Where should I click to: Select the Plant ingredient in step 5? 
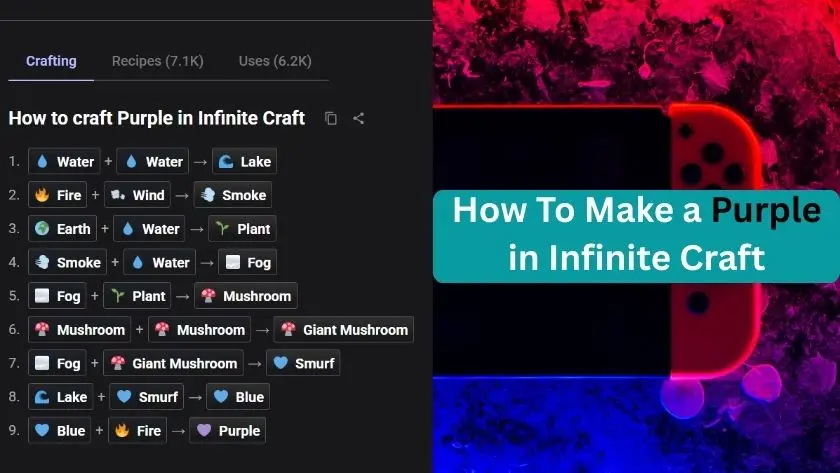tap(137, 296)
